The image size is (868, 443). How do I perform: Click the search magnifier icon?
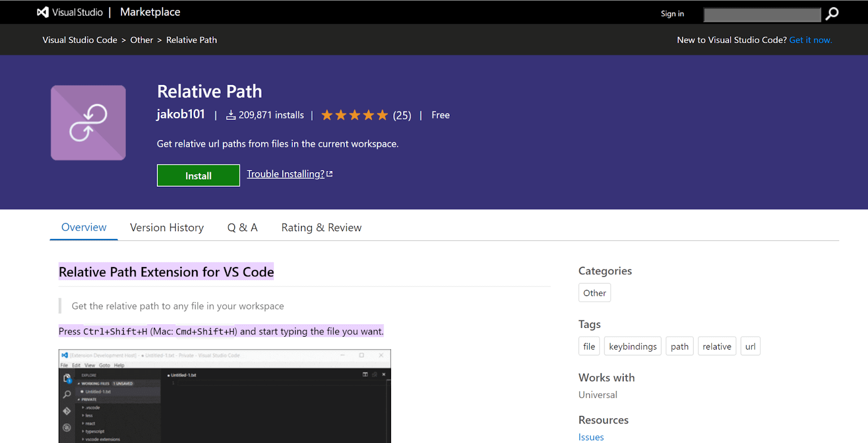pyautogui.click(x=832, y=14)
